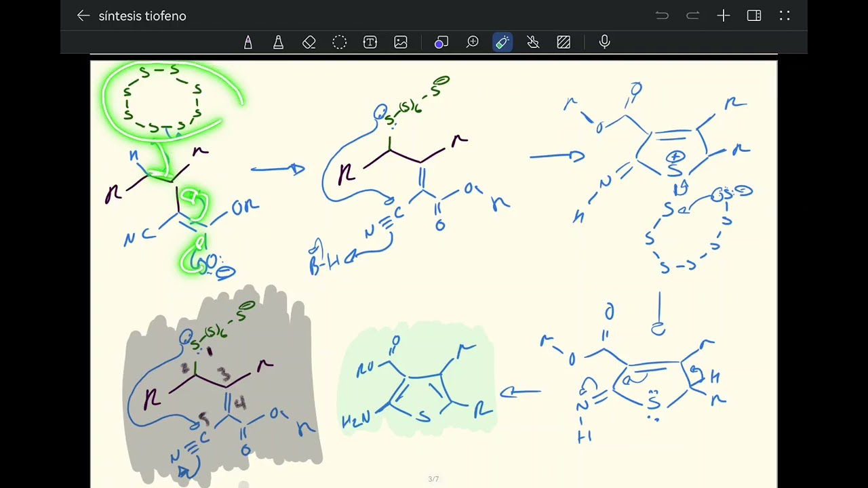
Task: Open the page template pattern option
Action: (564, 42)
